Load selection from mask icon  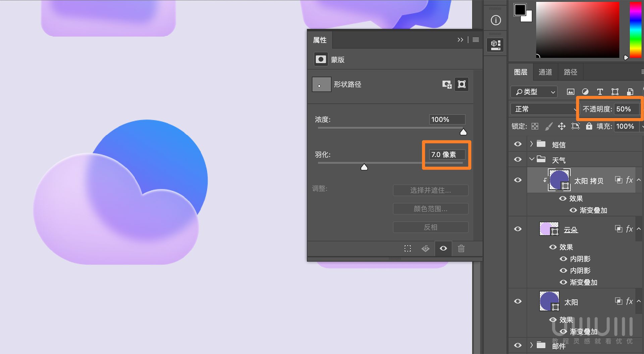tap(408, 248)
